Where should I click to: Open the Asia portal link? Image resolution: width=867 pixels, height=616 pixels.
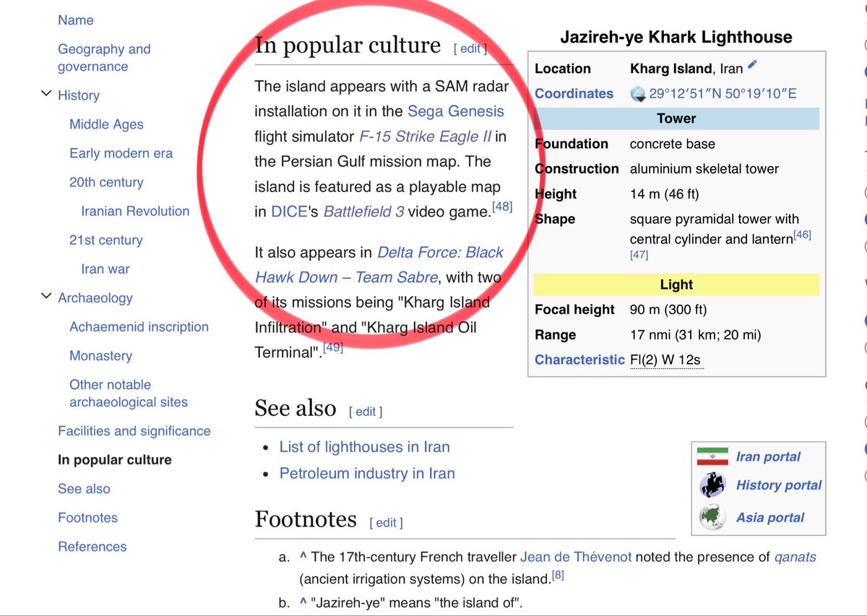pyautogui.click(x=770, y=517)
